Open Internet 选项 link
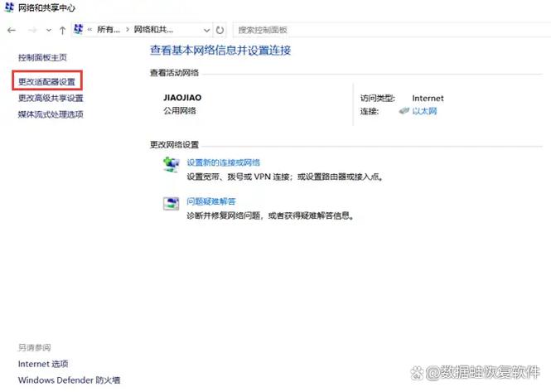551x392 pixels. pyautogui.click(x=43, y=364)
